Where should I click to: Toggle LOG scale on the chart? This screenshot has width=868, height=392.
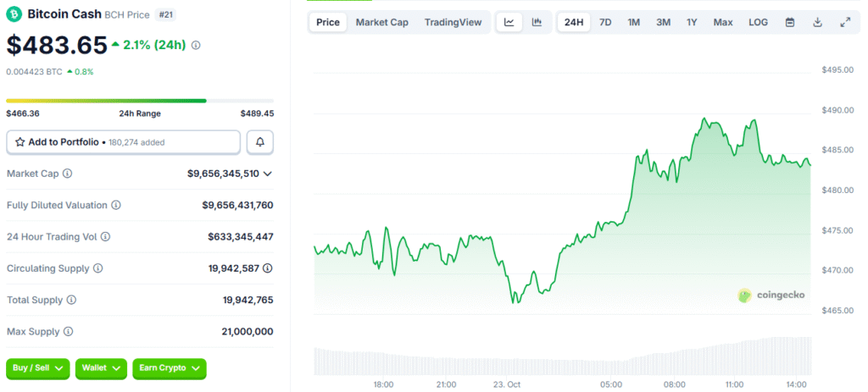[x=758, y=22]
